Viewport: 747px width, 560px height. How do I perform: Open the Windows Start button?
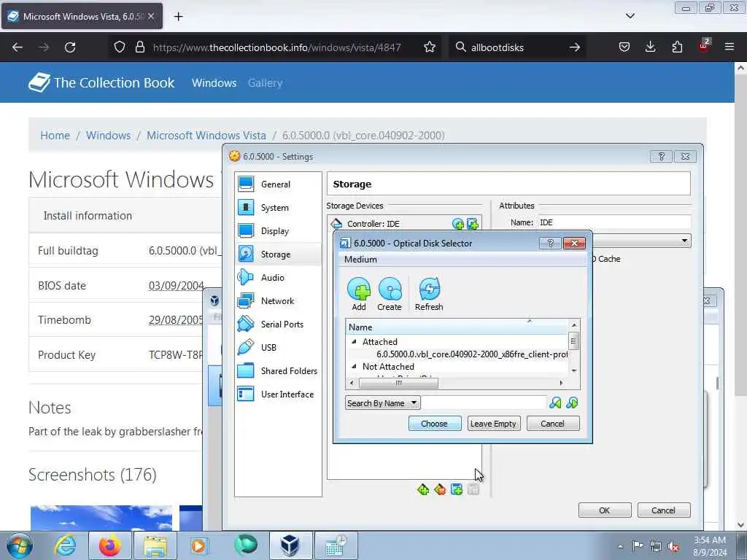pos(20,545)
